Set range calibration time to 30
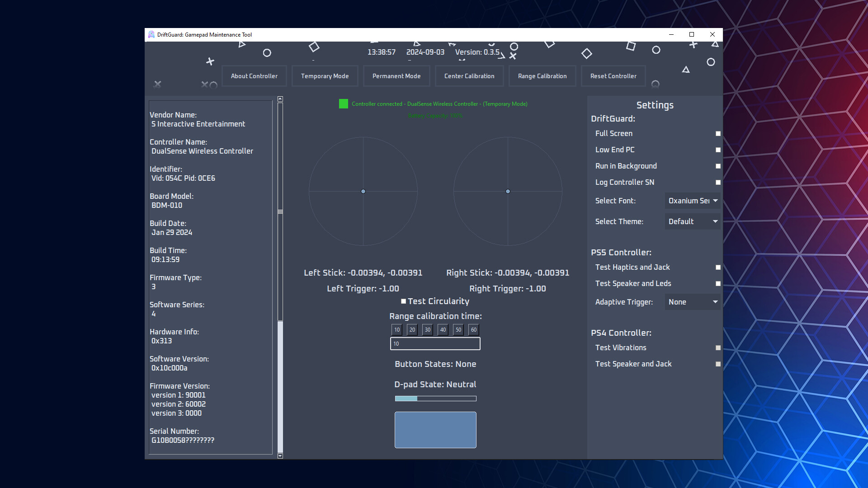This screenshot has width=868, height=488. pyautogui.click(x=427, y=330)
